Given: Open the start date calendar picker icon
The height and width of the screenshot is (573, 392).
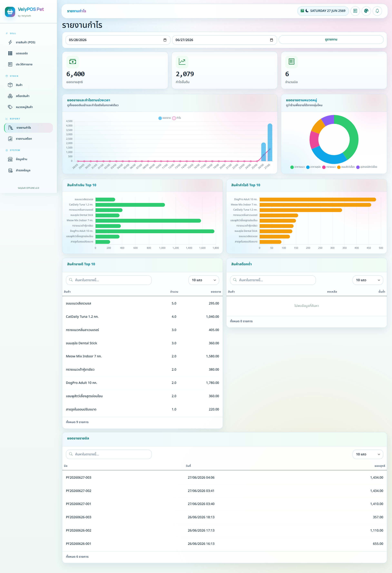Looking at the screenshot, I should [x=165, y=40].
